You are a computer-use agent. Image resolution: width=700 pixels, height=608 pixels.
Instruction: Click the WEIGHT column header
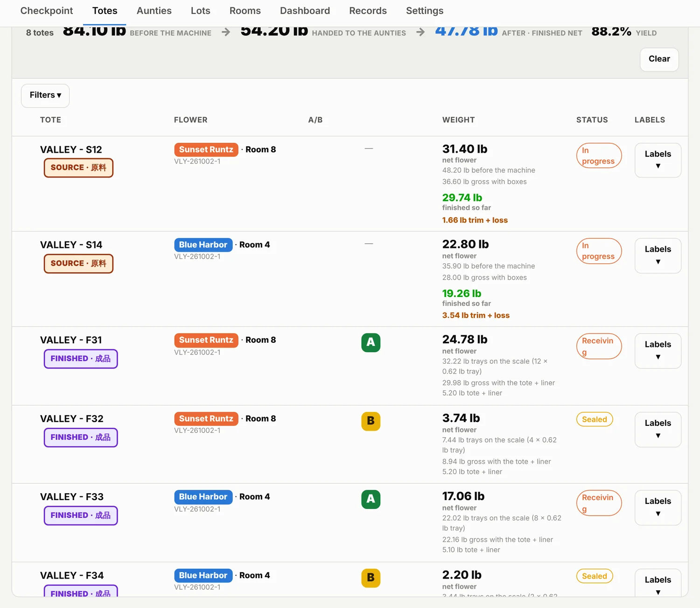coord(458,120)
